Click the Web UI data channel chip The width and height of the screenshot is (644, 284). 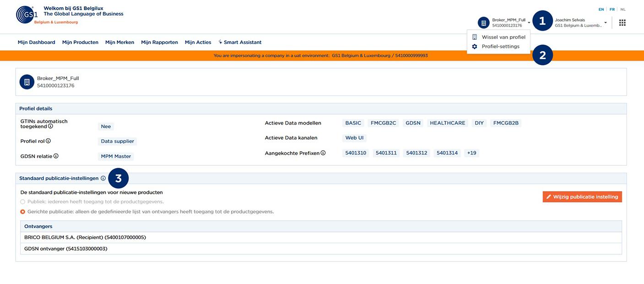355,138
